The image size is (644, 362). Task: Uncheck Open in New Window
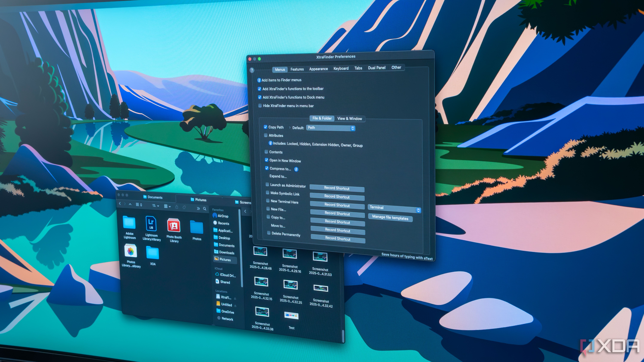(266, 160)
